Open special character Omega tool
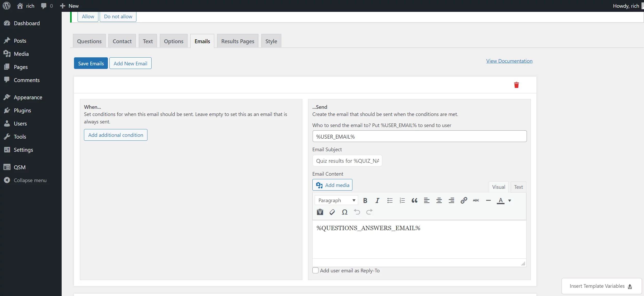This screenshot has width=644, height=296. pyautogui.click(x=344, y=212)
